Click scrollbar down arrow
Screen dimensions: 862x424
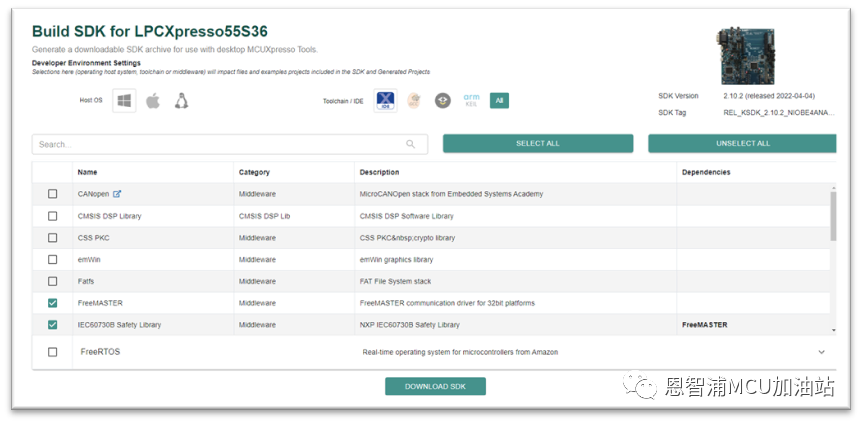click(833, 330)
